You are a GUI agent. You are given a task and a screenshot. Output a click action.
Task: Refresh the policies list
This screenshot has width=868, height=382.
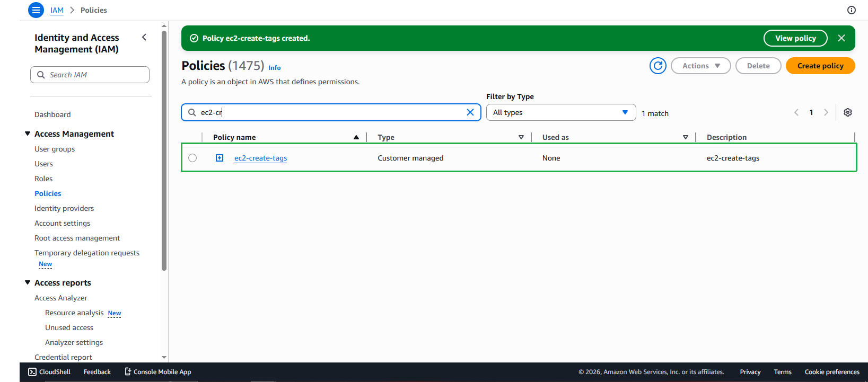point(658,66)
